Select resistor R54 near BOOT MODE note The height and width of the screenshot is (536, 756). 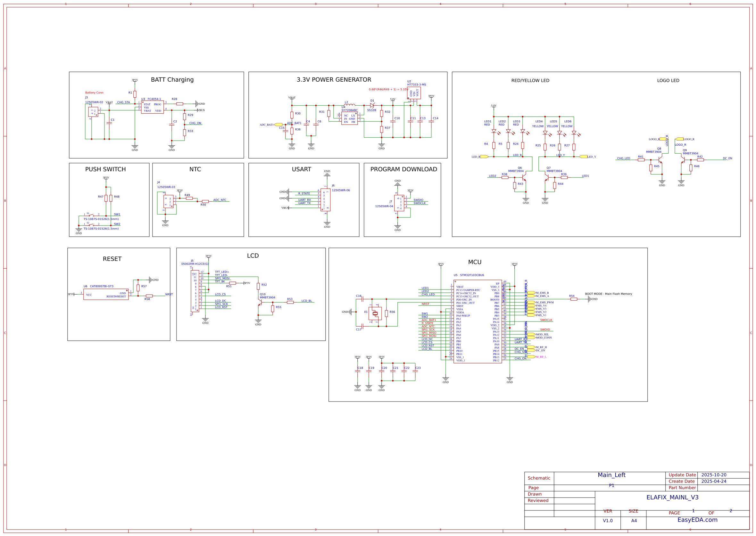pyautogui.click(x=574, y=299)
